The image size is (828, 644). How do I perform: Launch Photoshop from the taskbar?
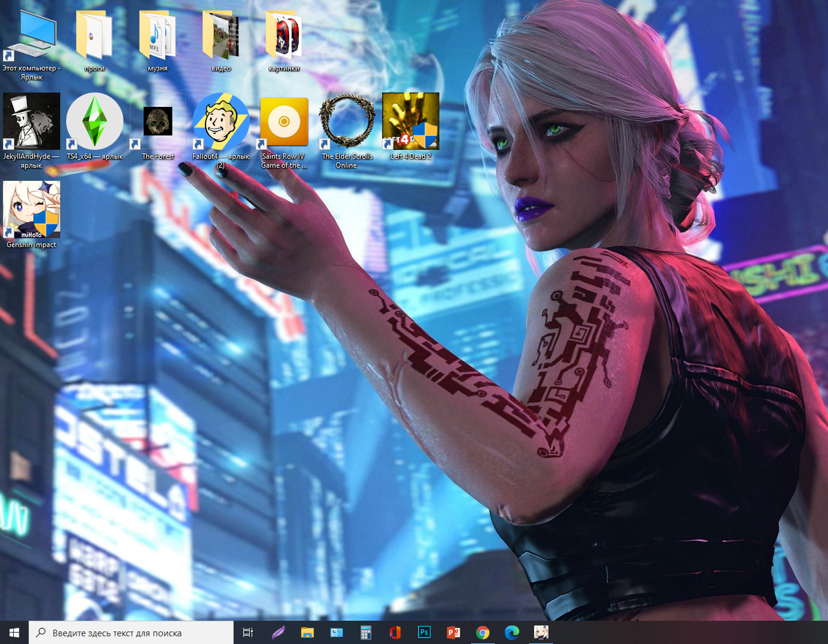424,632
